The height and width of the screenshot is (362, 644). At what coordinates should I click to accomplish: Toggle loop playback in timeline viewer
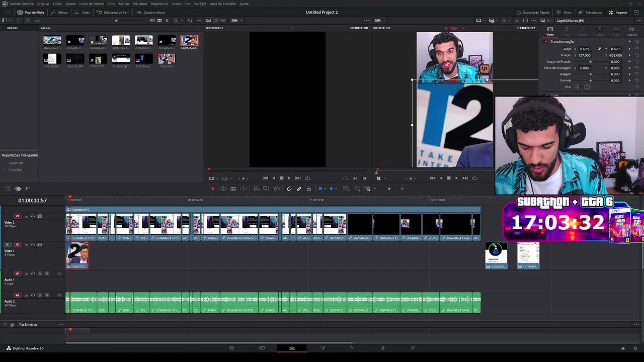[474, 178]
